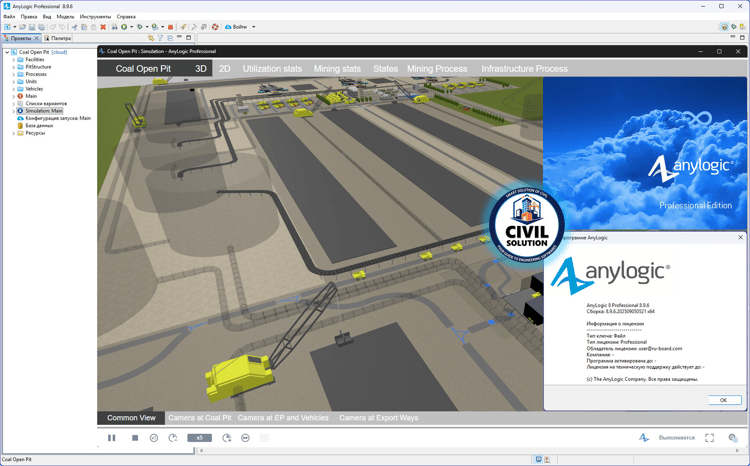The image size is (750, 466).
Task: Click the green Run model icon
Action: [x=124, y=27]
